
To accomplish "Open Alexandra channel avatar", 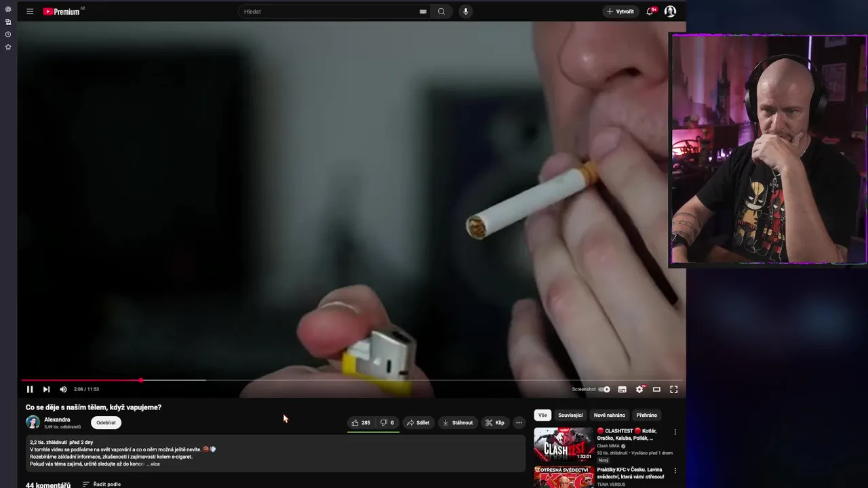I will [x=33, y=422].
